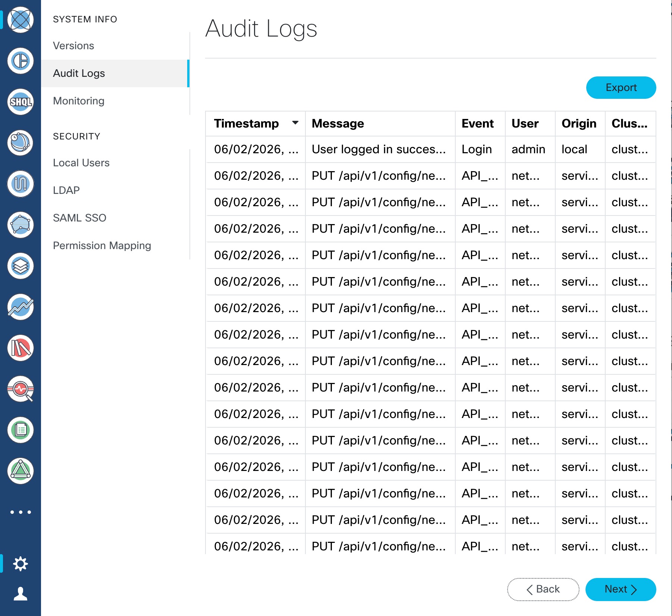Viewport: 672px width, 616px height.
Task: Open the pie-chart dashboard icon in sidebar
Action: (x=21, y=61)
